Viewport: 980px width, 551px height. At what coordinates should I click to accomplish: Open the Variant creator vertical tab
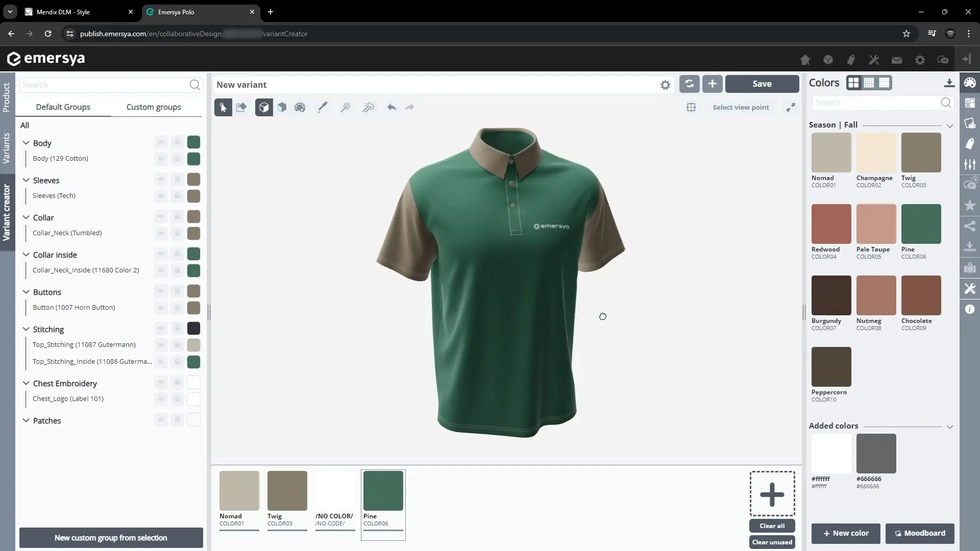(x=7, y=212)
